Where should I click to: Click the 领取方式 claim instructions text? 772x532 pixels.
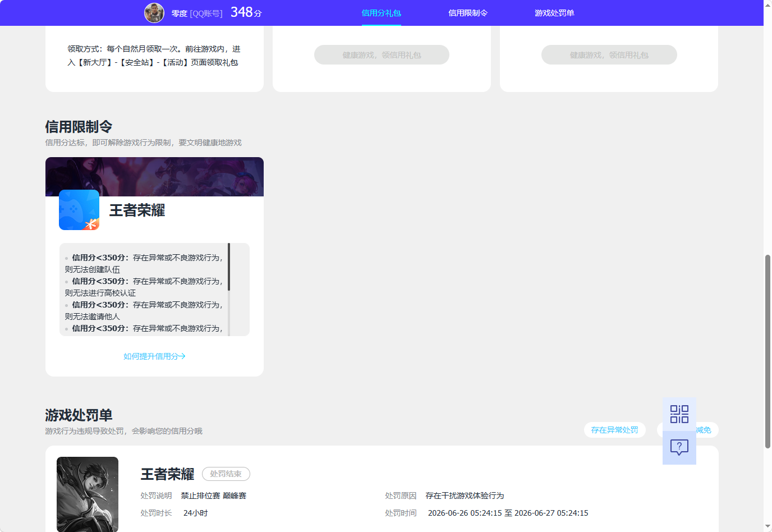point(154,56)
